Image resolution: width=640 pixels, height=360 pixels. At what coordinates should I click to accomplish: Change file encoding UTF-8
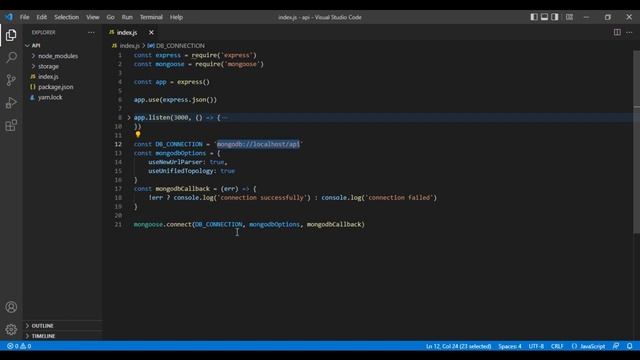536,346
